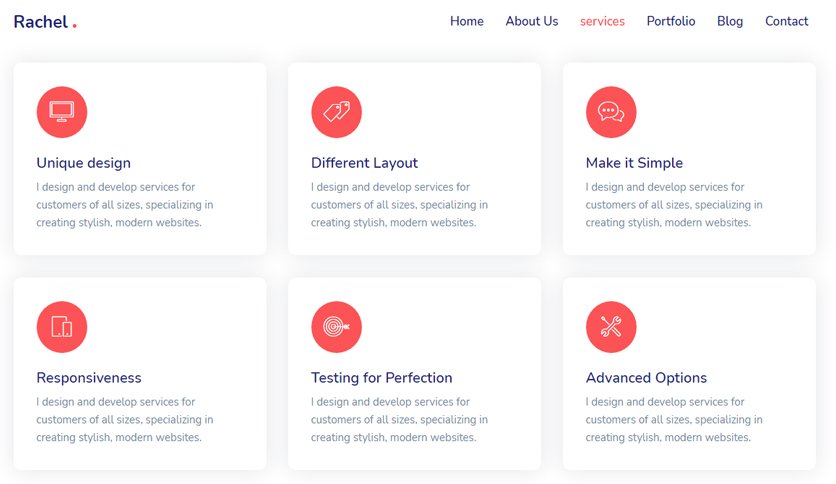Navigate to the Blog page

[x=730, y=21]
